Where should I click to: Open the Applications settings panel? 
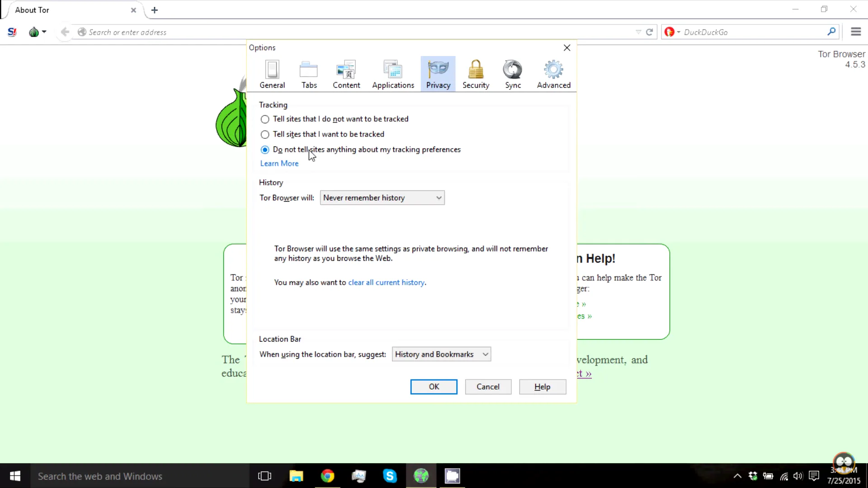[x=393, y=75]
